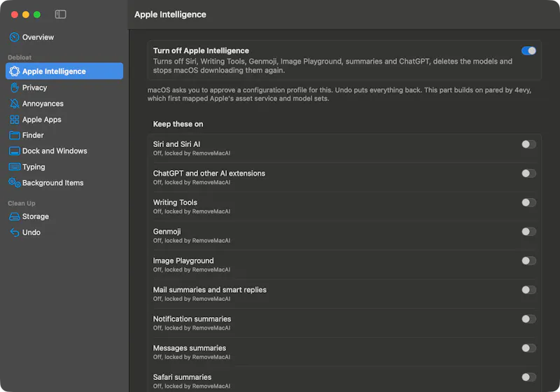
Task: Click the red close window button
Action: tap(15, 15)
